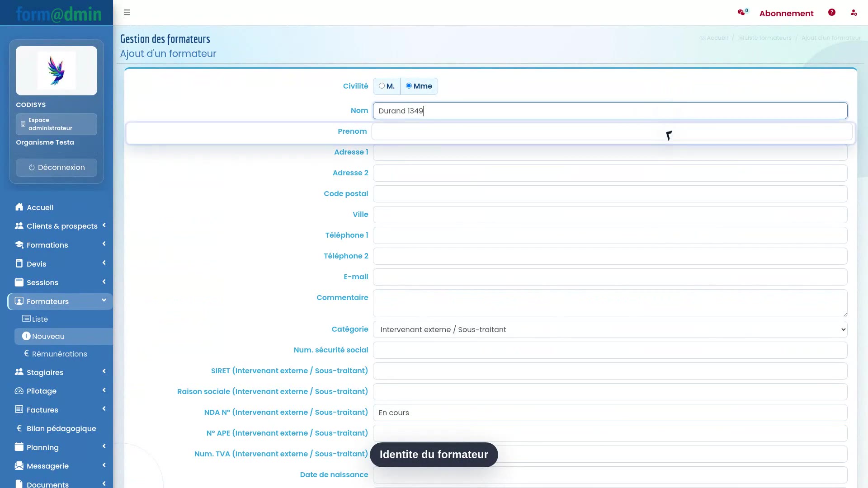Click the Documents file icon
Viewport: 868px width, 488px height.
pos(19,483)
